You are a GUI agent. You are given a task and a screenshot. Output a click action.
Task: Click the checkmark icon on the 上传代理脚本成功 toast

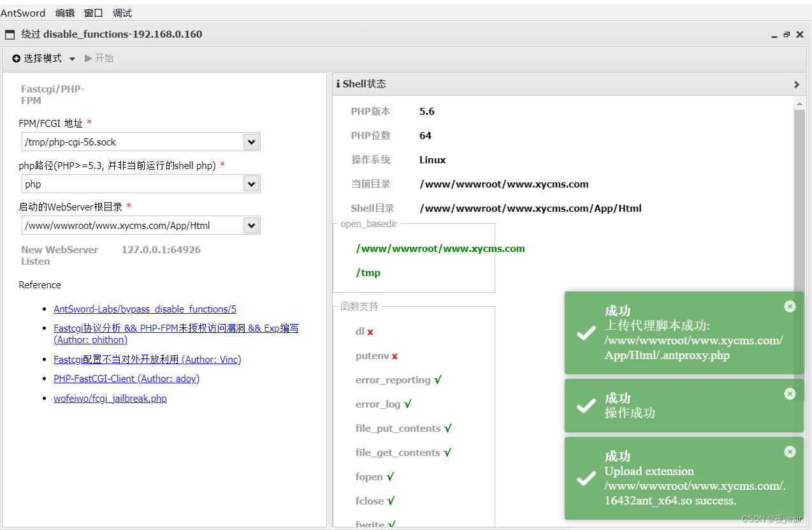(x=586, y=333)
